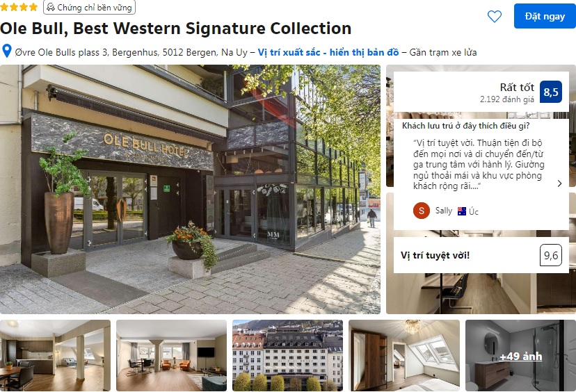The image size is (576, 392).
Task: Click the 9,6 location score badge
Action: click(x=551, y=255)
